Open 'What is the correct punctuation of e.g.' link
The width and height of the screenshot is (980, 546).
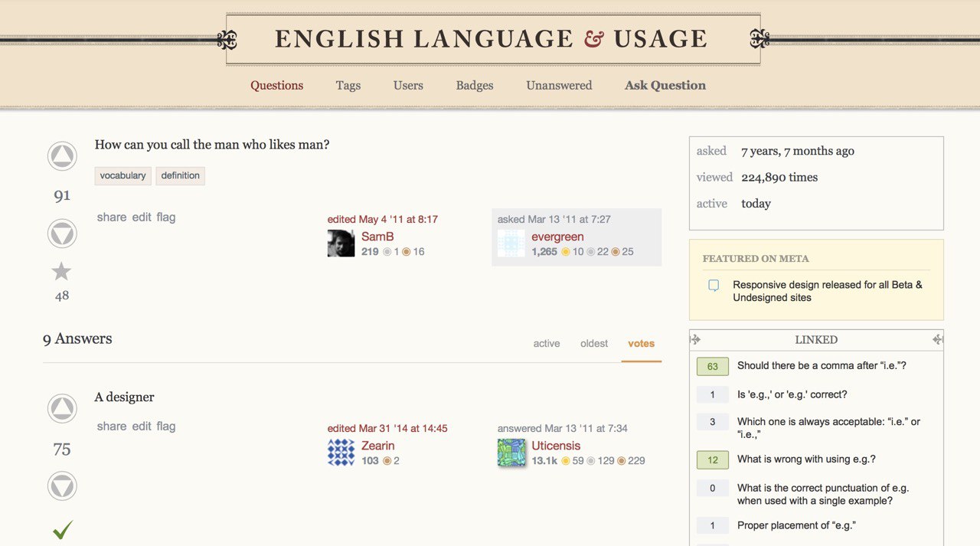823,494
